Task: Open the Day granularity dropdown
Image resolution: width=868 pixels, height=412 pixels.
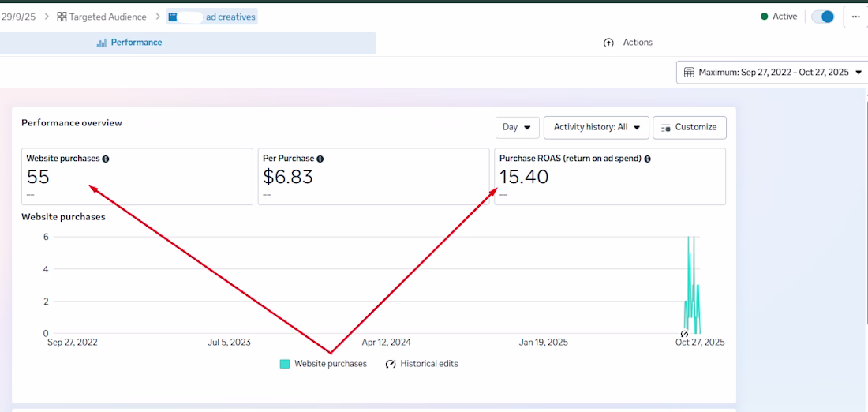Action: pos(518,127)
